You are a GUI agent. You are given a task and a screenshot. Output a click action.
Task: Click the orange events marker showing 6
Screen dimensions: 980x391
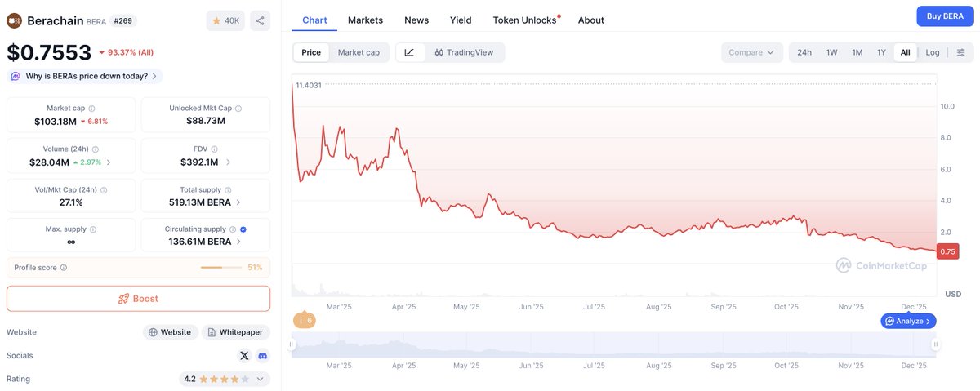pyautogui.click(x=304, y=320)
